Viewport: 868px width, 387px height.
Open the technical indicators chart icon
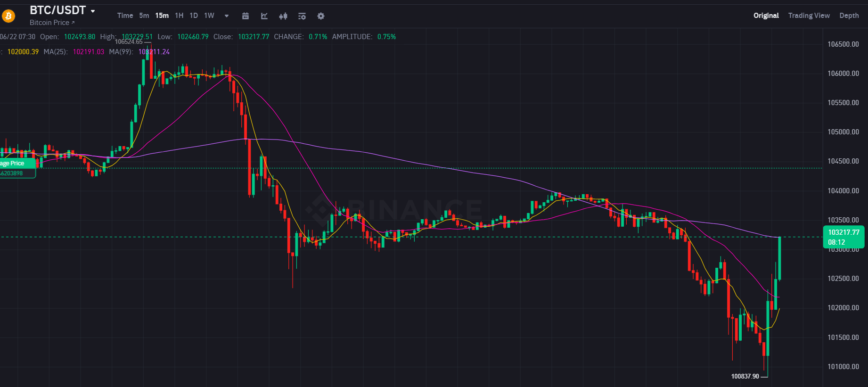pos(264,16)
